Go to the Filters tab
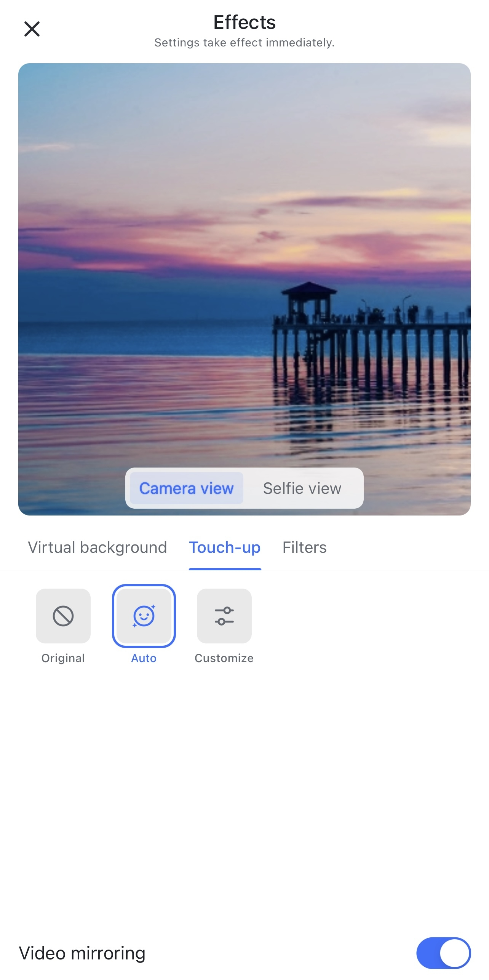Screen dimensions: 489x980 (304, 547)
